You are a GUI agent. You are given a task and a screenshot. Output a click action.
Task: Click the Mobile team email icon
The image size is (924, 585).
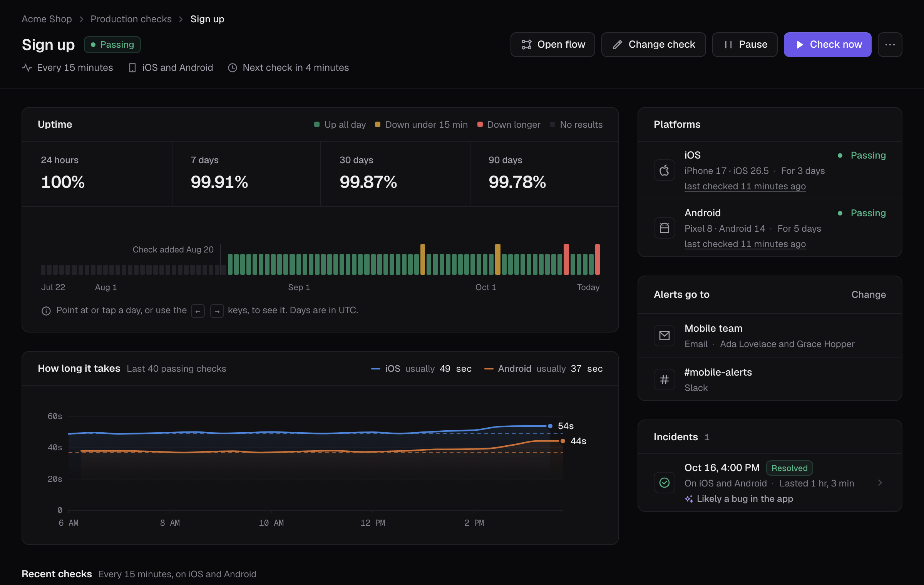point(664,336)
